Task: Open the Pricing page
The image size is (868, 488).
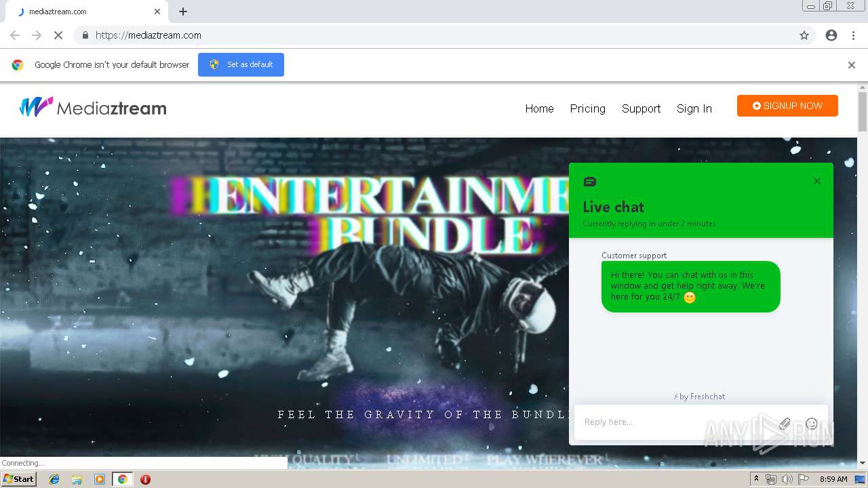Action: pos(587,108)
